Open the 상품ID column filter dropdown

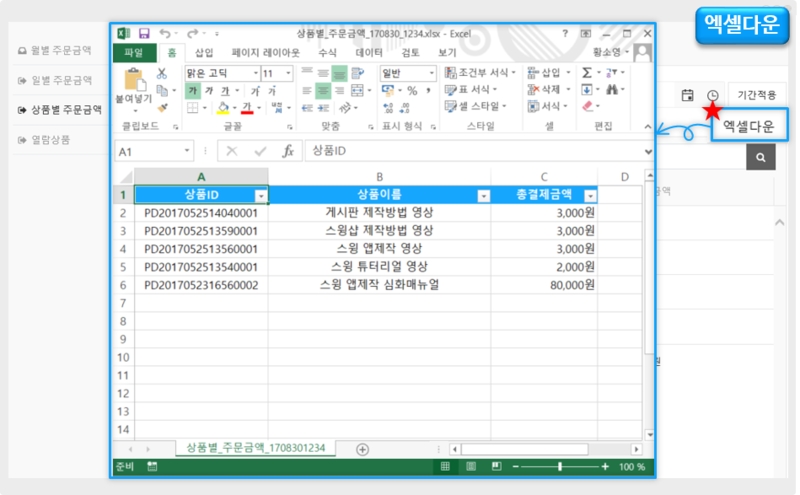(x=261, y=195)
